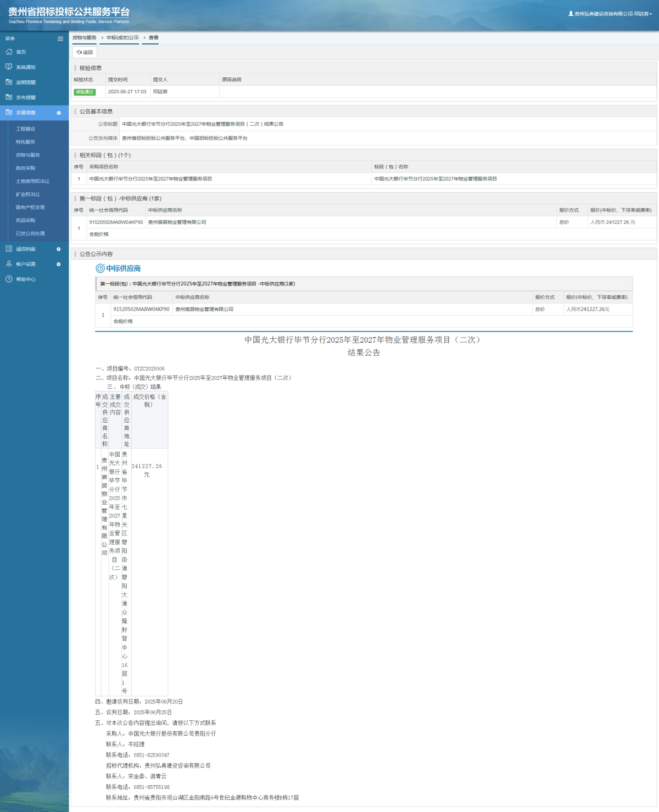This screenshot has width=659, height=812.
Task: Open 帮助中心 via question mark icon
Action: pos(9,279)
